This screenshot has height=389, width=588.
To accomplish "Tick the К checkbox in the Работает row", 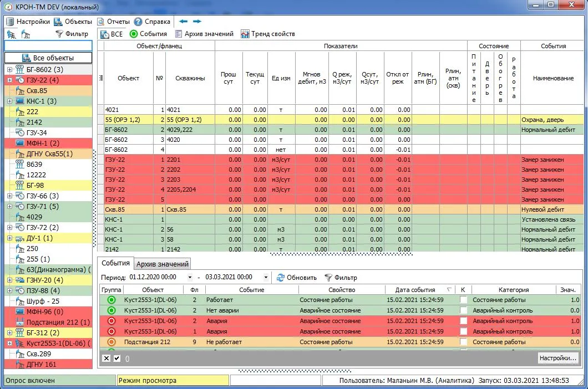I will (x=464, y=300).
